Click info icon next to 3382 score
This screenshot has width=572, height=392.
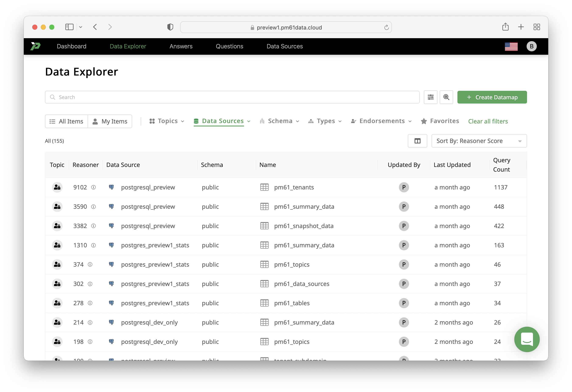[94, 226]
